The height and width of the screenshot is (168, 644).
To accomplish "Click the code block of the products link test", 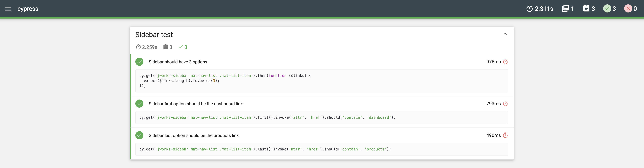I will tap(322, 149).
